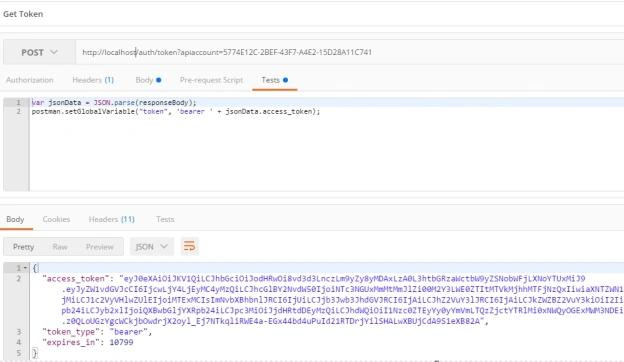Open the response Headers (11) tab
624x362 pixels.
(111, 219)
